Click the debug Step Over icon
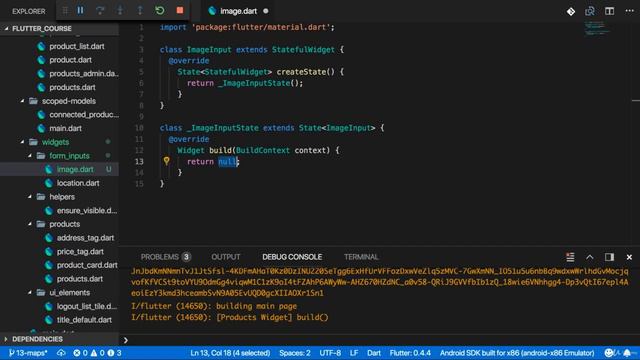The width and height of the screenshot is (640, 360). coord(100,11)
